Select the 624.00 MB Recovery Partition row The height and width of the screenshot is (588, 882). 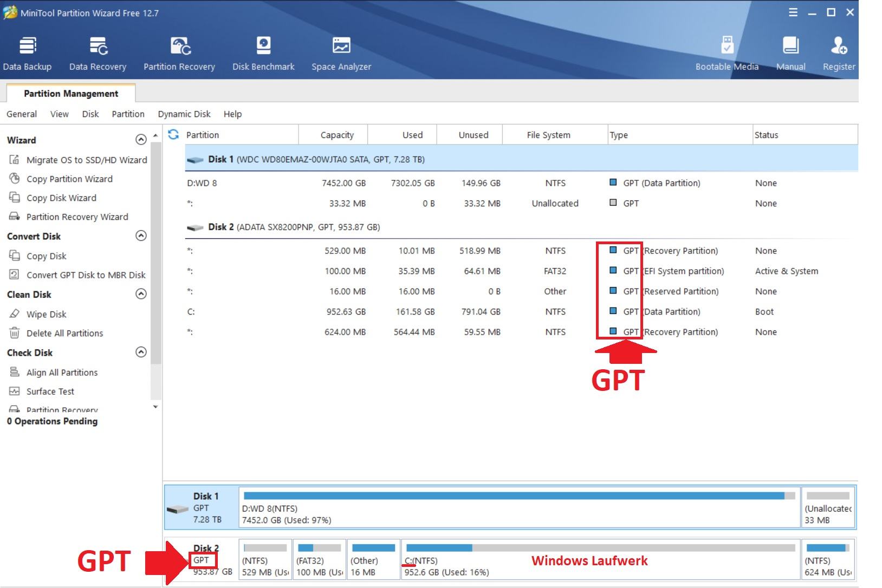521,332
